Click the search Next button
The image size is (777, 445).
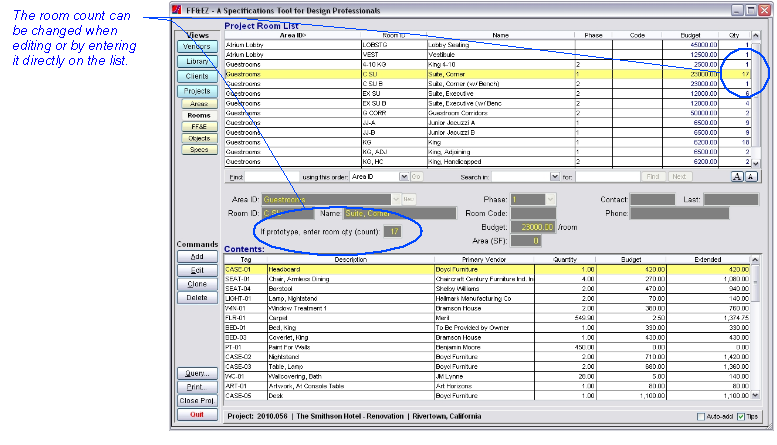679,177
